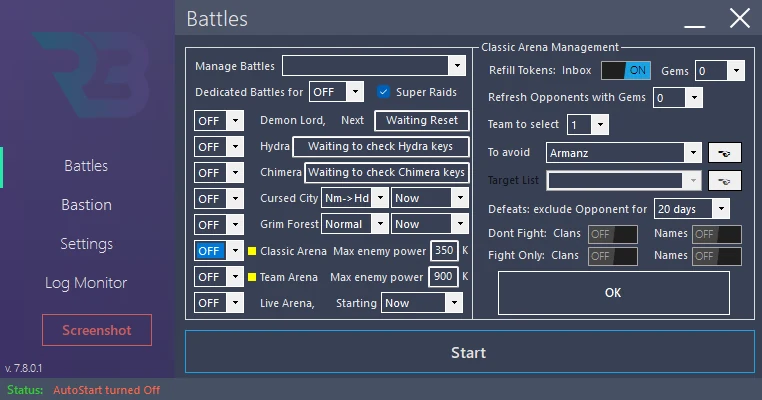This screenshot has width=762, height=400.
Task: Open Live Arena Starting Now dropdown
Action: 421,303
